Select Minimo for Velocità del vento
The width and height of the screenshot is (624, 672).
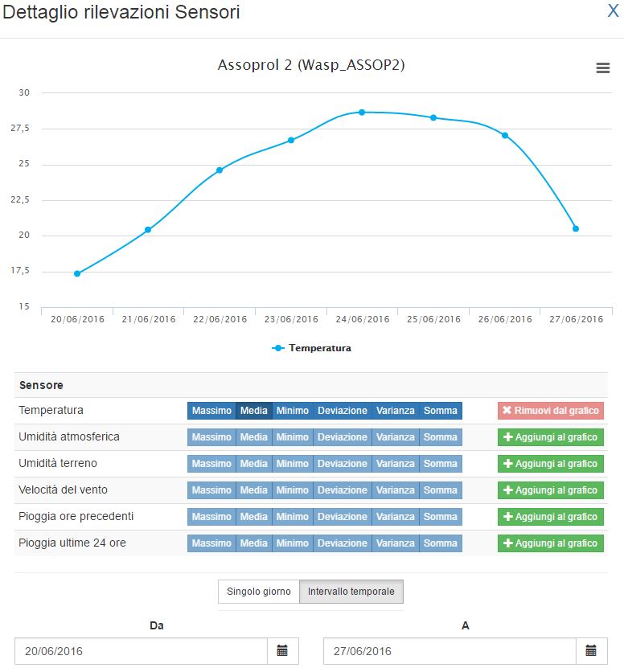[293, 490]
